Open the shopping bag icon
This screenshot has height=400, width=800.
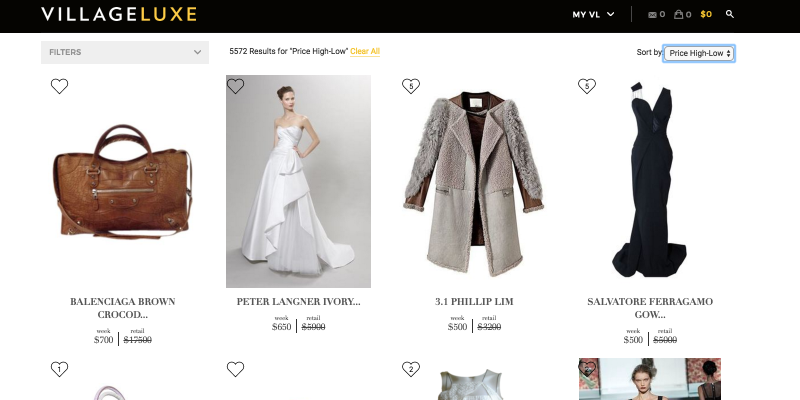tap(680, 15)
